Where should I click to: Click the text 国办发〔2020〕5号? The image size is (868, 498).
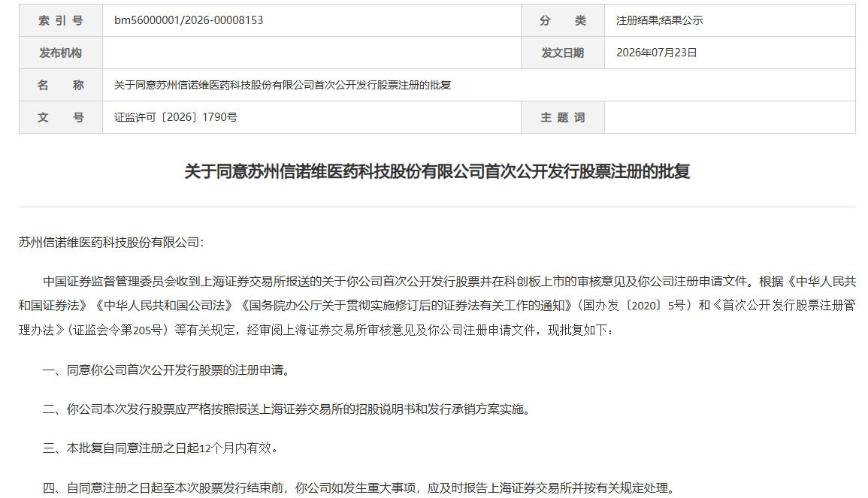click(634, 306)
